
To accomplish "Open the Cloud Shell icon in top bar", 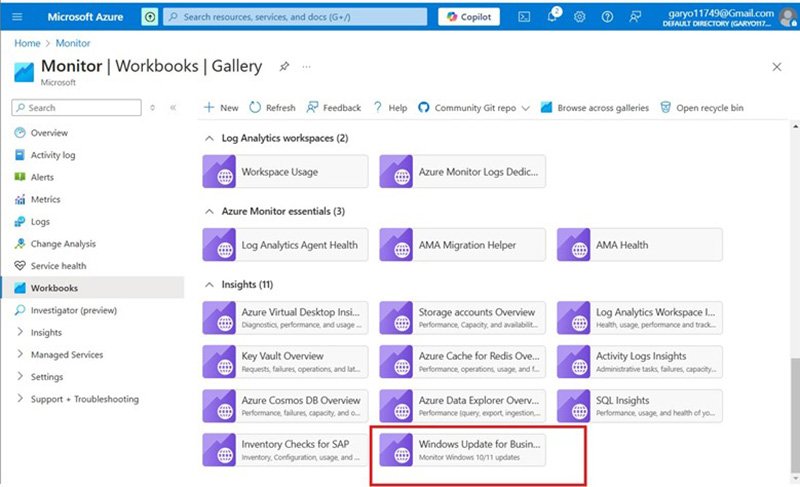I will 524,17.
